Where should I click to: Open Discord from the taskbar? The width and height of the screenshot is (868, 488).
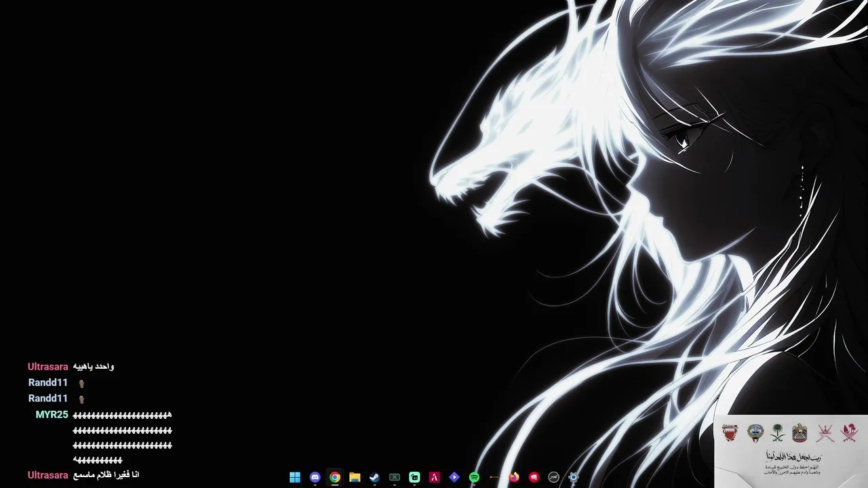(315, 477)
